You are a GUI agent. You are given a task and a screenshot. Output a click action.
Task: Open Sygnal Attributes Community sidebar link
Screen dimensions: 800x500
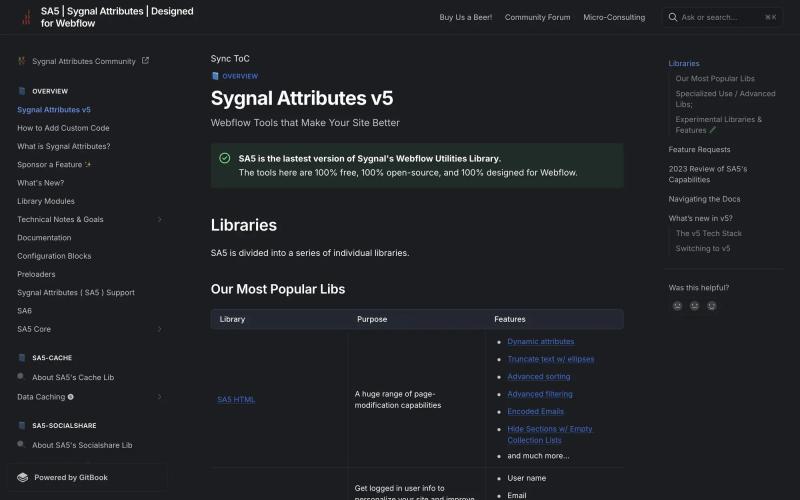(x=84, y=61)
